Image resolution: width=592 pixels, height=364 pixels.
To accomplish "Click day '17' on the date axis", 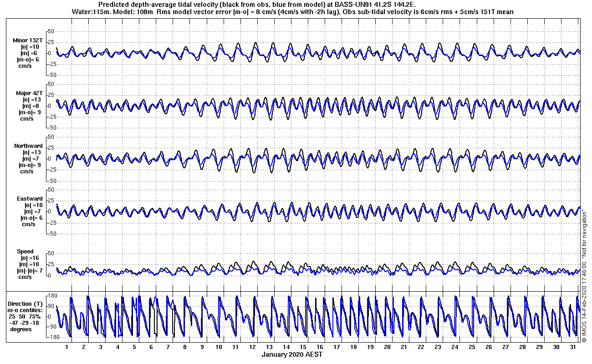I will (x=337, y=347).
